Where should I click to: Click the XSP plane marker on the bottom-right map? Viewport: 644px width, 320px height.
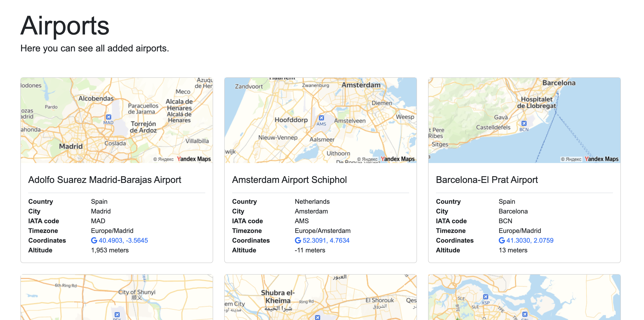(x=485, y=297)
